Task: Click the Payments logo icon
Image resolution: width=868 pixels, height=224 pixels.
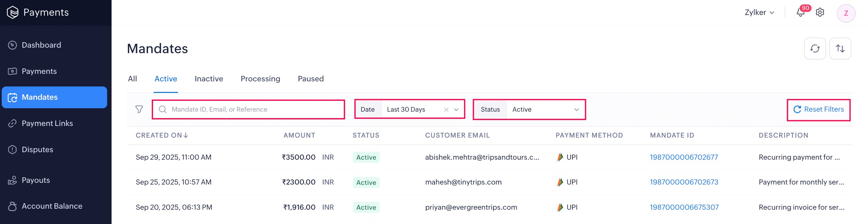Action: click(13, 13)
